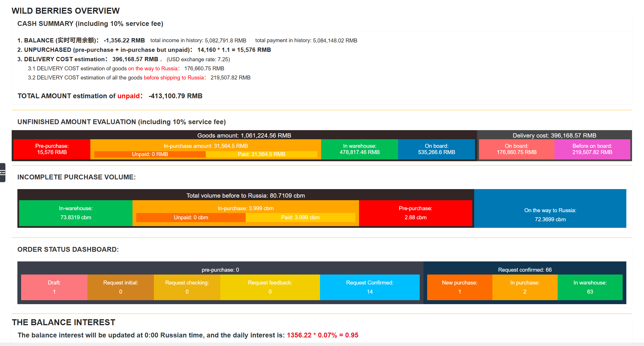Screen dimensions: 644x346
Task: Click the Goods amount: 1,061,224.56 RMB header
Action: point(244,136)
